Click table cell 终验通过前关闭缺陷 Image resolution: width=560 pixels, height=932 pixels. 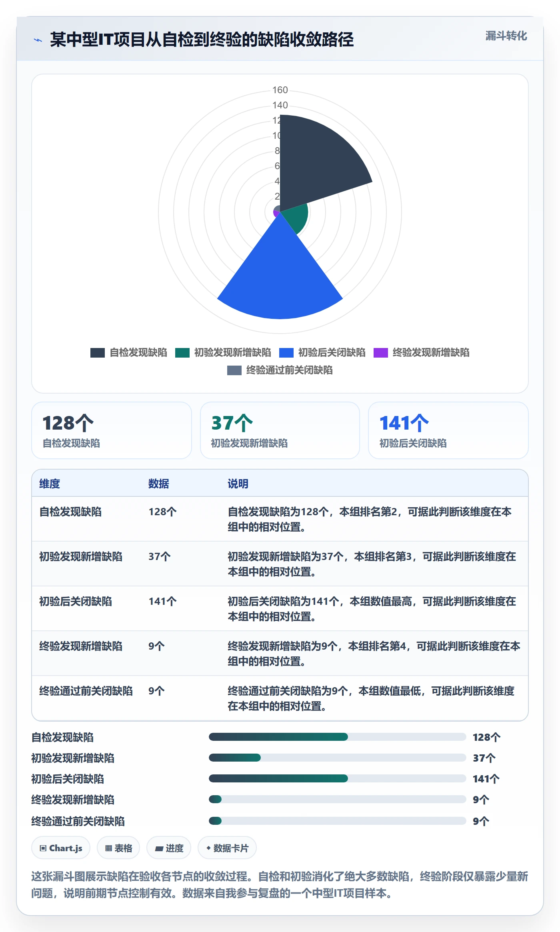tap(86, 691)
